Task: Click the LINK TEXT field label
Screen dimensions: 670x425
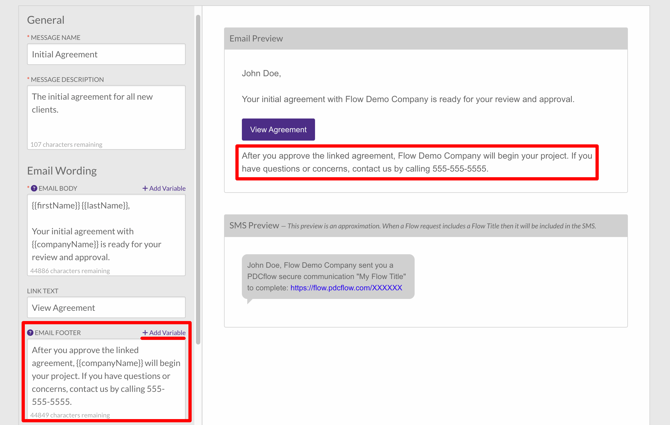Action: 43,291
